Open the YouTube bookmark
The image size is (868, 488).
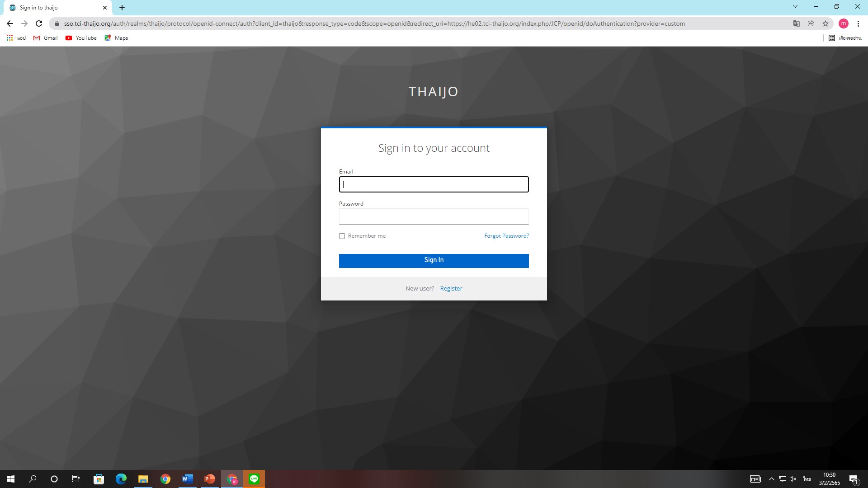coord(81,38)
